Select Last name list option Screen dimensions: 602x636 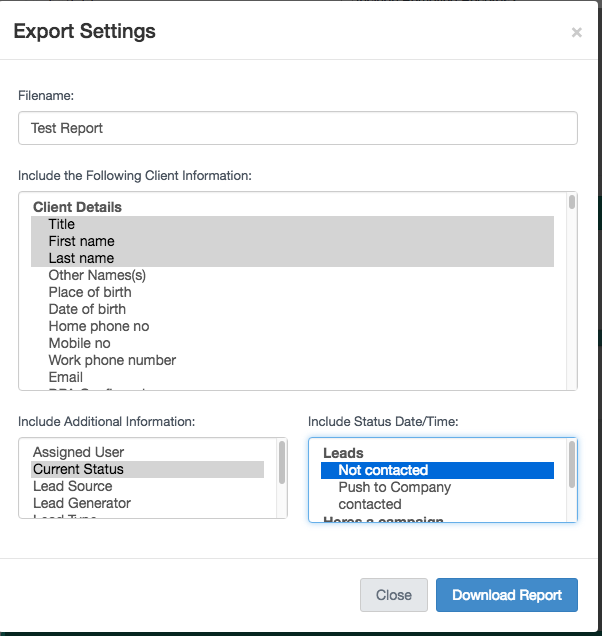81,258
